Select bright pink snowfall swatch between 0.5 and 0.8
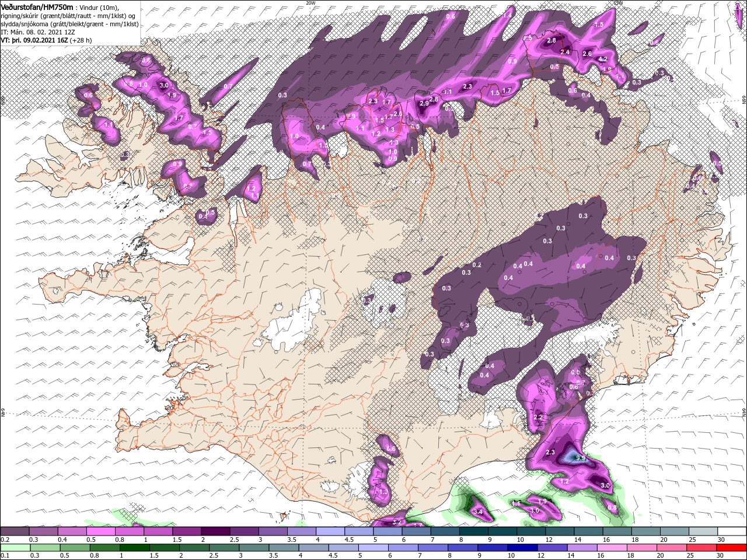 coord(100,531)
